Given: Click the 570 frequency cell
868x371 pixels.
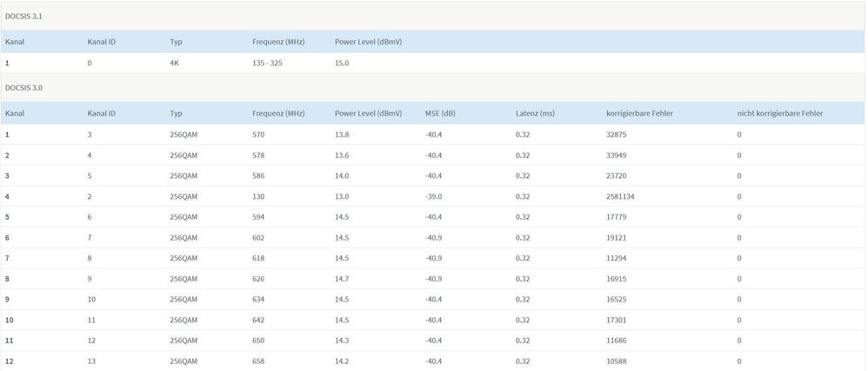Looking at the screenshot, I should point(258,135).
